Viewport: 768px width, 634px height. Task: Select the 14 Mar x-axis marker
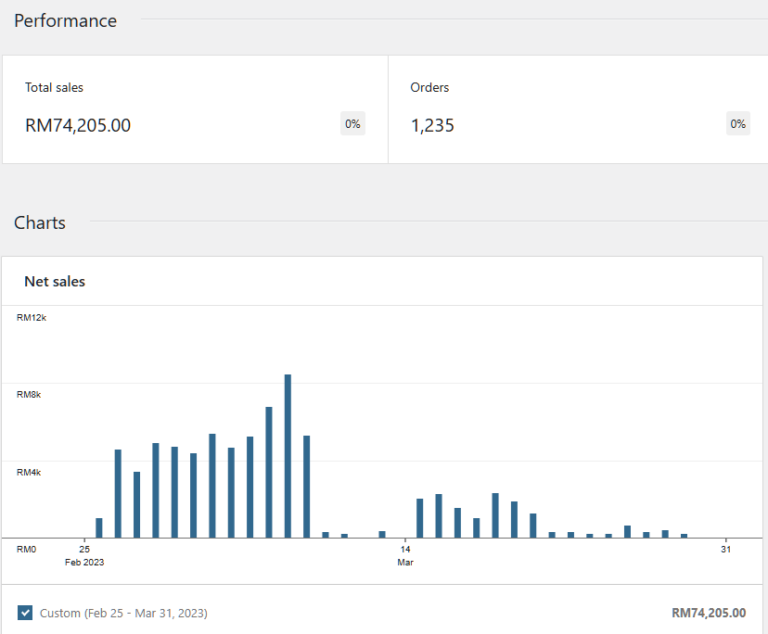click(x=405, y=555)
